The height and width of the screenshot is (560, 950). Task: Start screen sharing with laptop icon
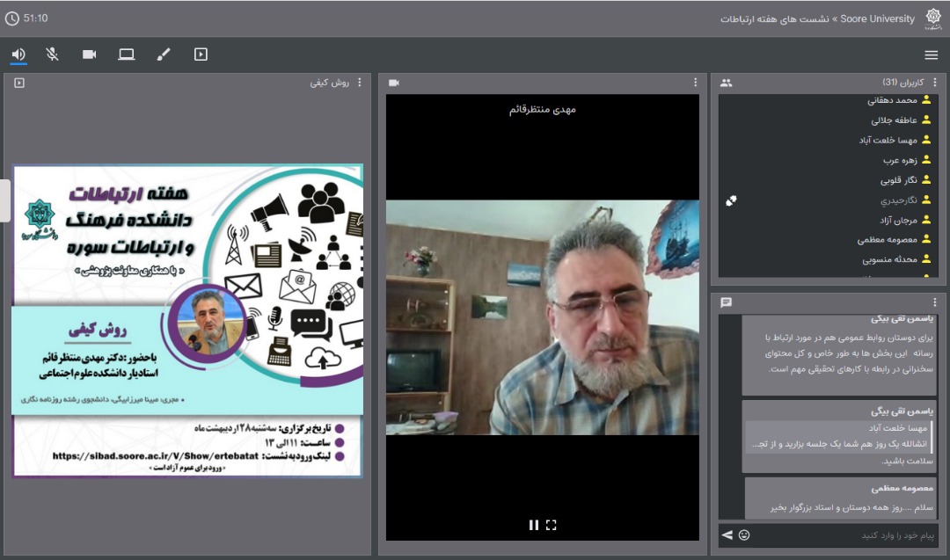(126, 55)
